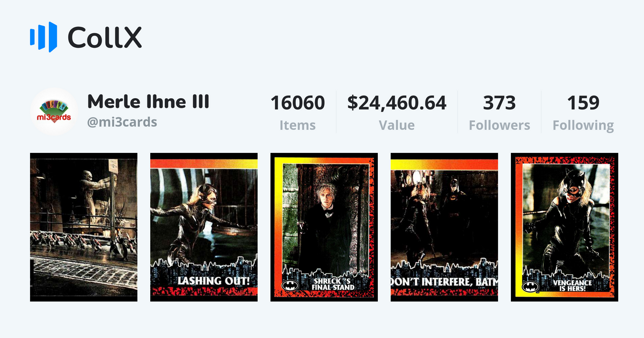644x338 pixels.
Task: Click the Following label
Action: pos(583,126)
